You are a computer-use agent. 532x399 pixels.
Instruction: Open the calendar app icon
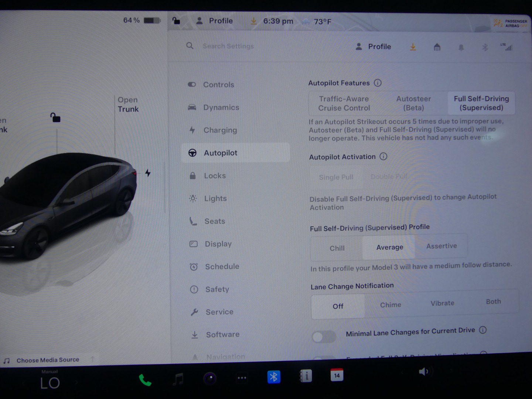tap(337, 375)
